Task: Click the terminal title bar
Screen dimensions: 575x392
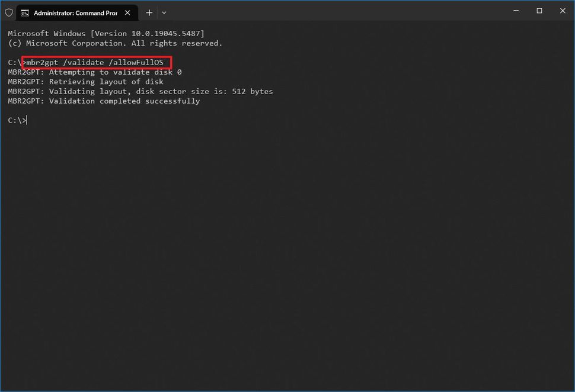Action: click(x=326, y=12)
